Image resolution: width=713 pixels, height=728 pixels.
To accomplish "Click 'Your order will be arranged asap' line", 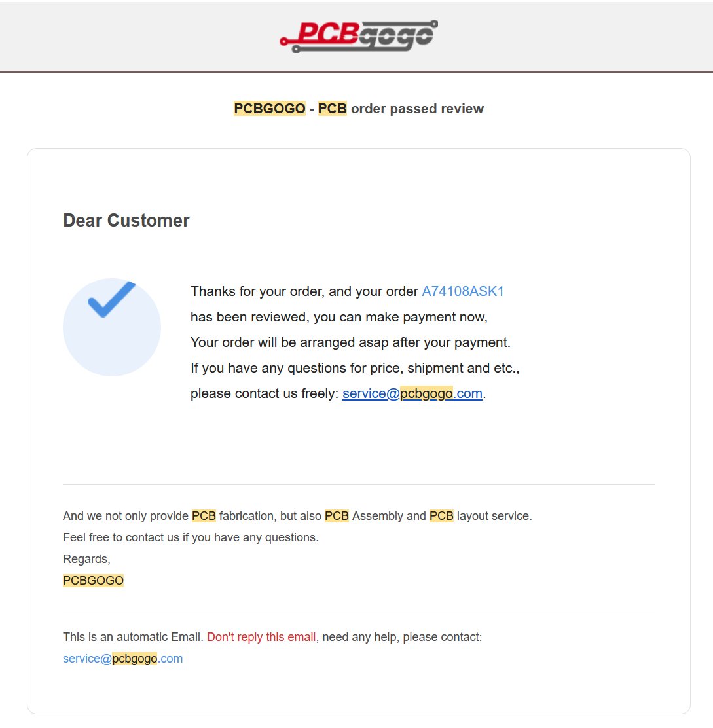I will click(350, 342).
